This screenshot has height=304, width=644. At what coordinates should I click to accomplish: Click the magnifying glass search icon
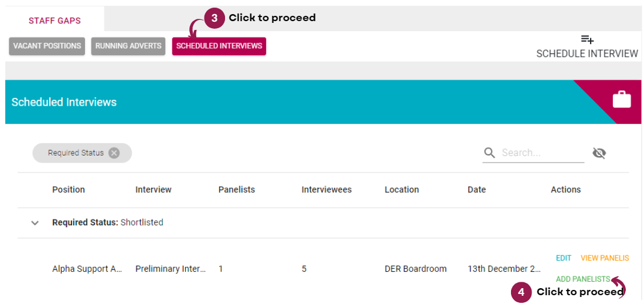point(489,153)
